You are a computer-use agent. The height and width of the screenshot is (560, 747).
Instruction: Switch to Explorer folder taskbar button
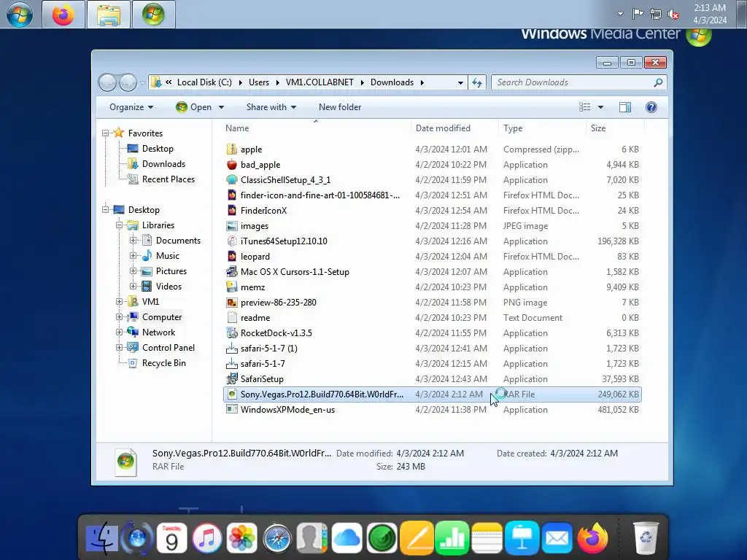click(108, 15)
